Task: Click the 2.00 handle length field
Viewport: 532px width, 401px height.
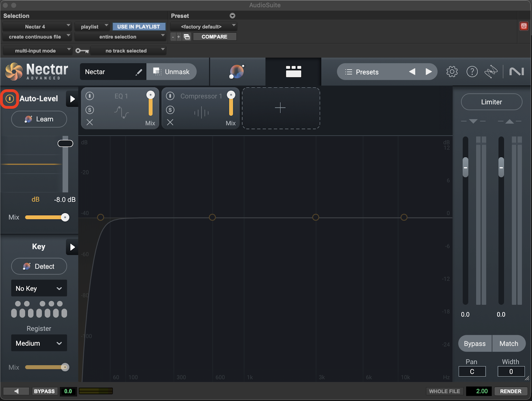Action: point(478,391)
